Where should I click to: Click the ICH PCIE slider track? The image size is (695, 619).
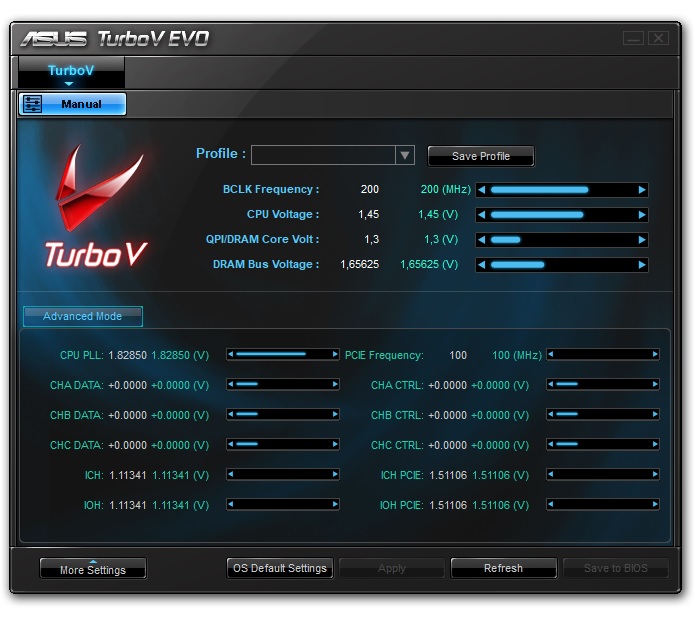pos(603,475)
